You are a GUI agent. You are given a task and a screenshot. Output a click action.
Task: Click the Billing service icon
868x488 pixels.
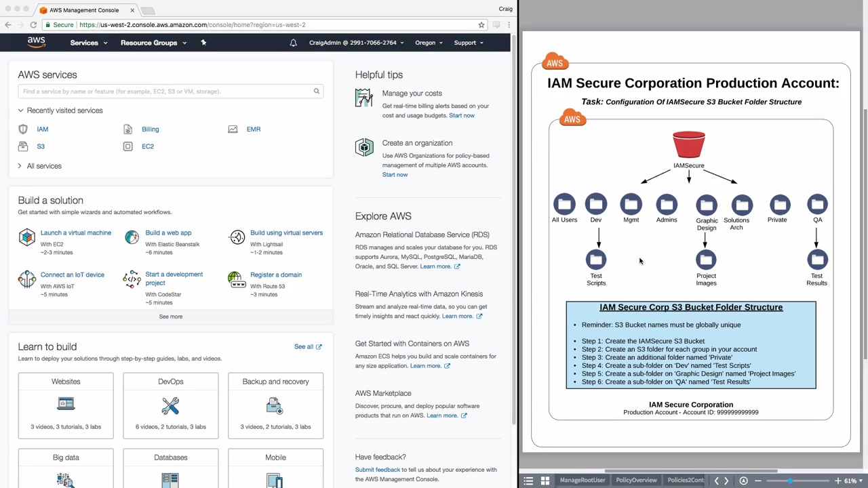tap(127, 129)
